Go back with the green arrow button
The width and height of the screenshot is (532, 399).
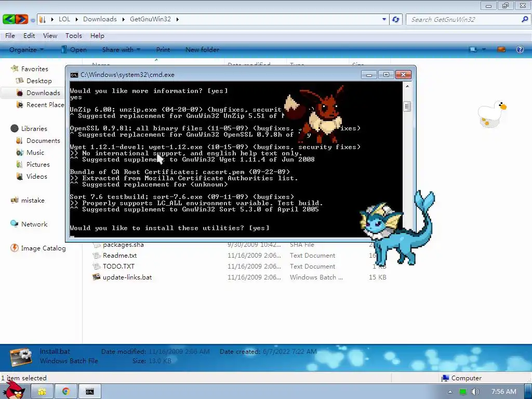8,19
